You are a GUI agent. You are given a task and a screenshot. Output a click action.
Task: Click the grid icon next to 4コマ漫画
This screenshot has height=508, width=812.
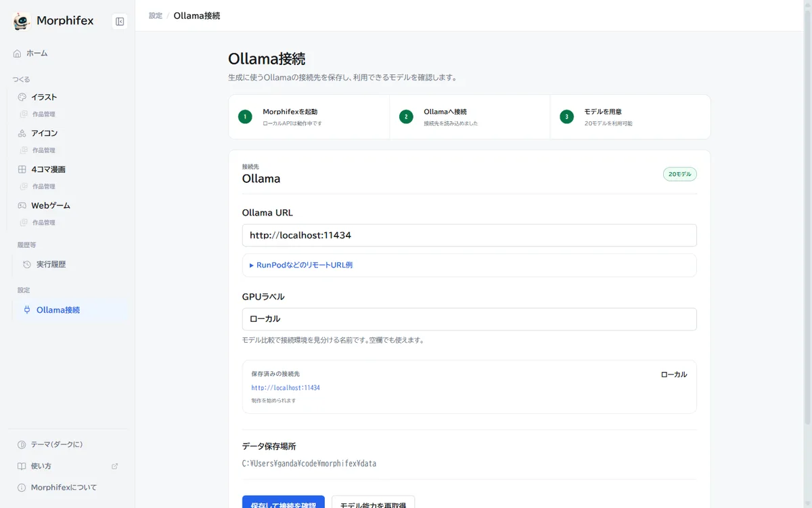click(22, 169)
